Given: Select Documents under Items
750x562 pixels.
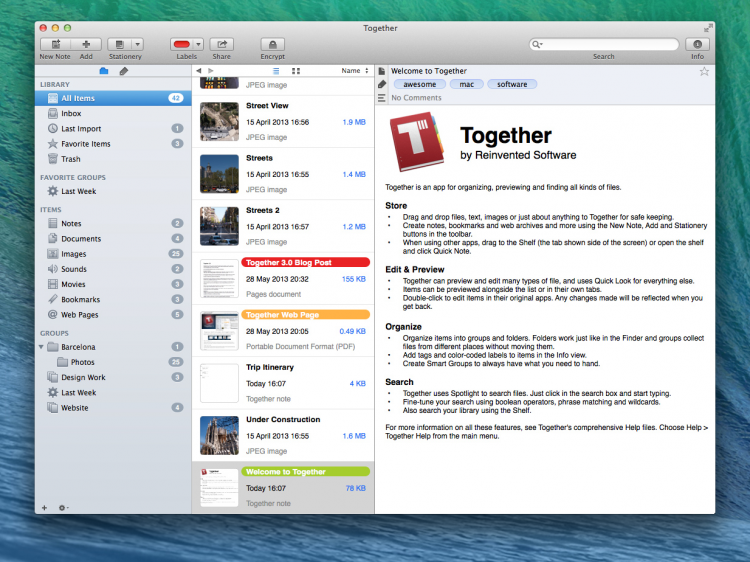Looking at the screenshot, I should [x=113, y=239].
